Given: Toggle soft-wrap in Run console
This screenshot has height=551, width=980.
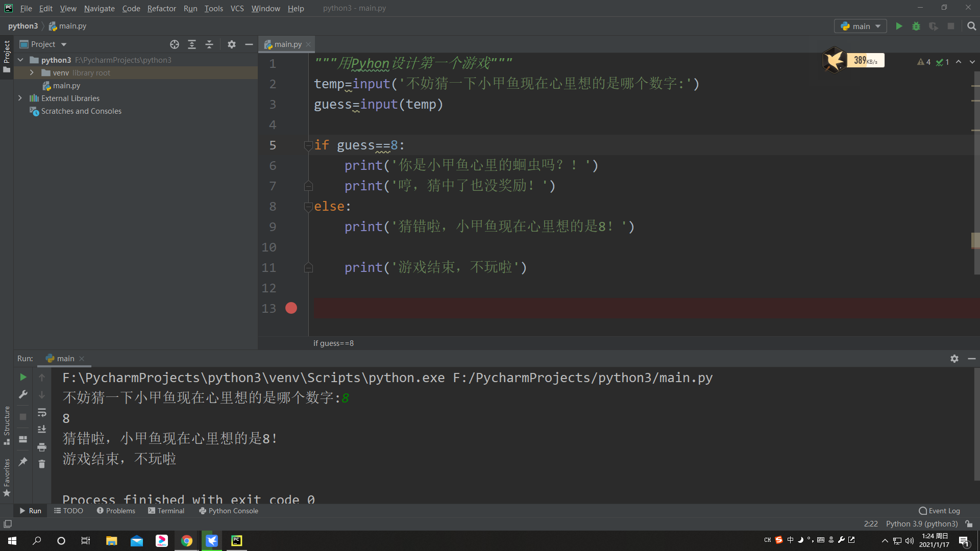Looking at the screenshot, I should 42,412.
